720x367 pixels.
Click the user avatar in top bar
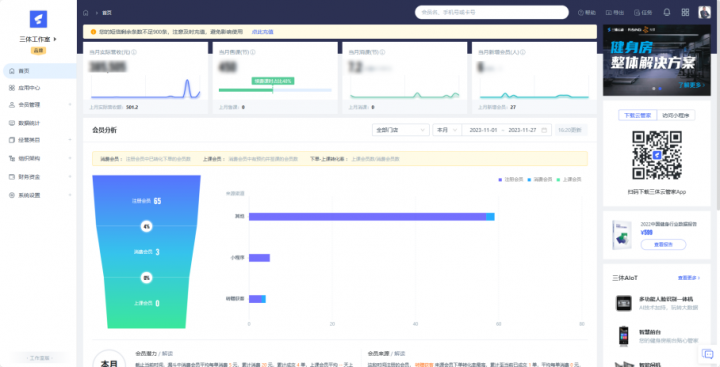click(704, 12)
